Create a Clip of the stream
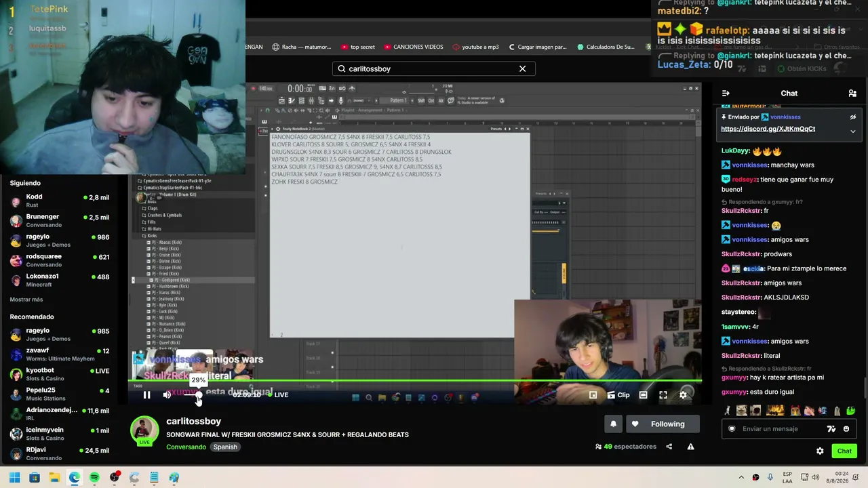The height and width of the screenshot is (488, 868). click(618, 394)
